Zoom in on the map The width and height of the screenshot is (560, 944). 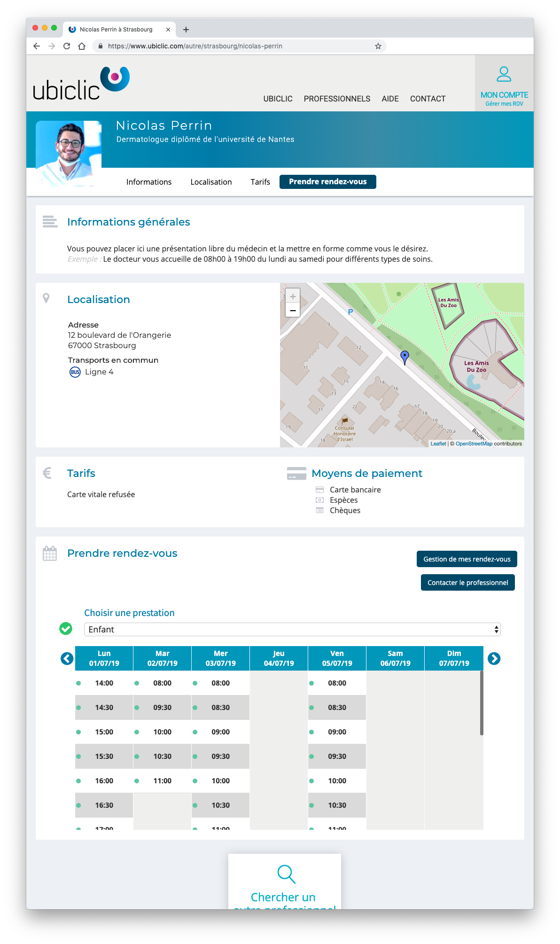coord(293,296)
